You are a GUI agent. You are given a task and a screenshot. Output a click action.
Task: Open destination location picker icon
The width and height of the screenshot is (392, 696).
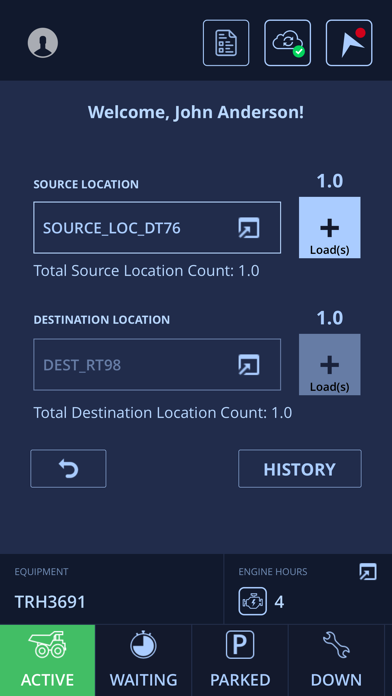(x=249, y=365)
